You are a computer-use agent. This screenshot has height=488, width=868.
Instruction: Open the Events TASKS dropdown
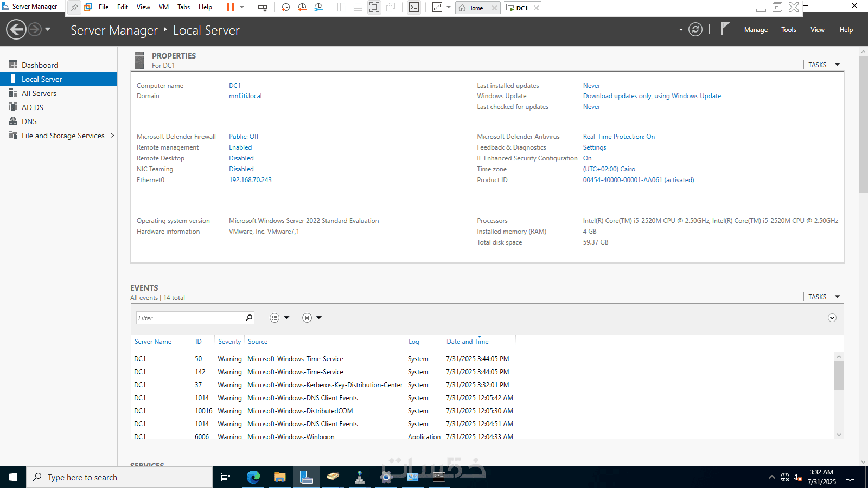point(824,297)
